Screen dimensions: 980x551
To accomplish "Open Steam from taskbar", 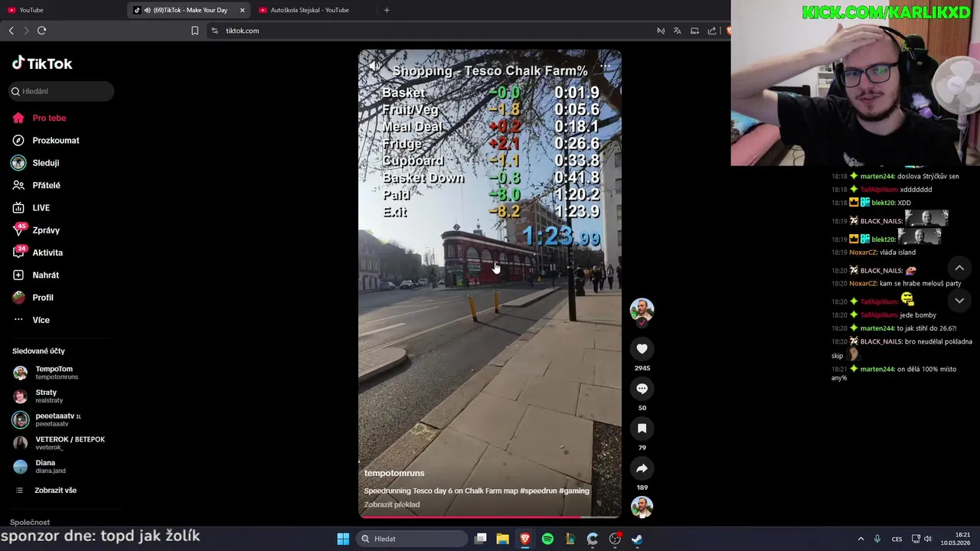I will (x=637, y=539).
